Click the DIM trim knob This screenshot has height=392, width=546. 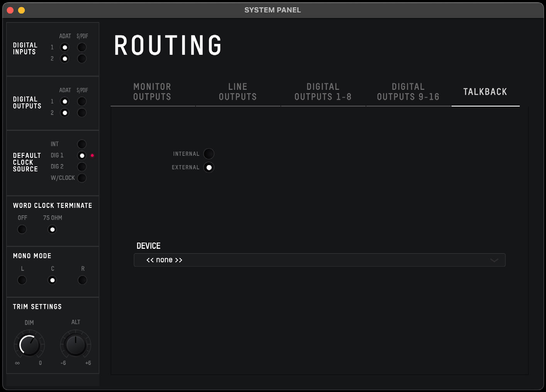(29, 345)
